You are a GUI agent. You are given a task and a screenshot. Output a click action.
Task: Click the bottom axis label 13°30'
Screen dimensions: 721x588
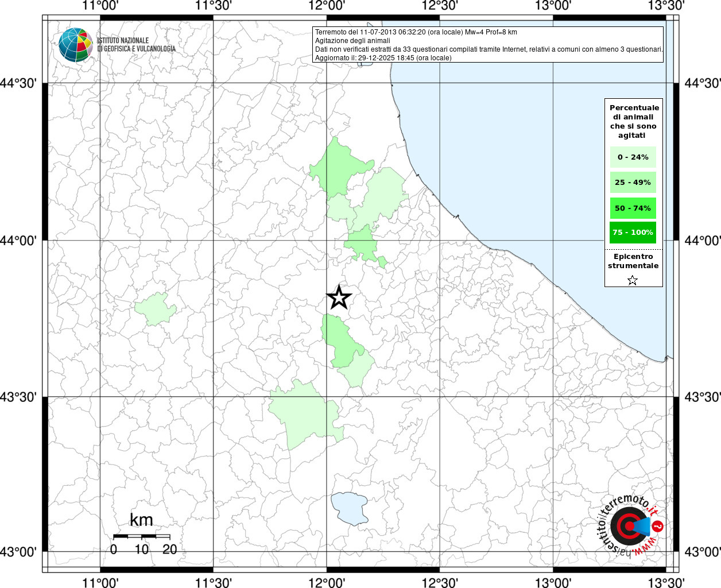(x=666, y=583)
